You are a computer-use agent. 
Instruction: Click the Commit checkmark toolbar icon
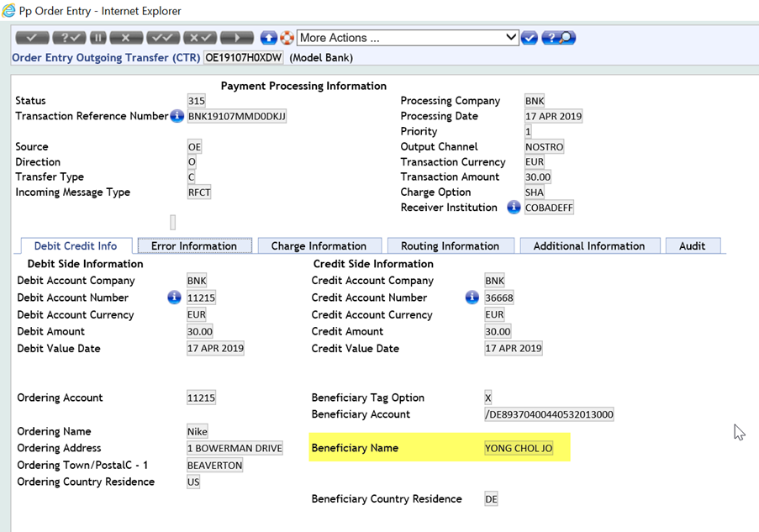coord(31,37)
